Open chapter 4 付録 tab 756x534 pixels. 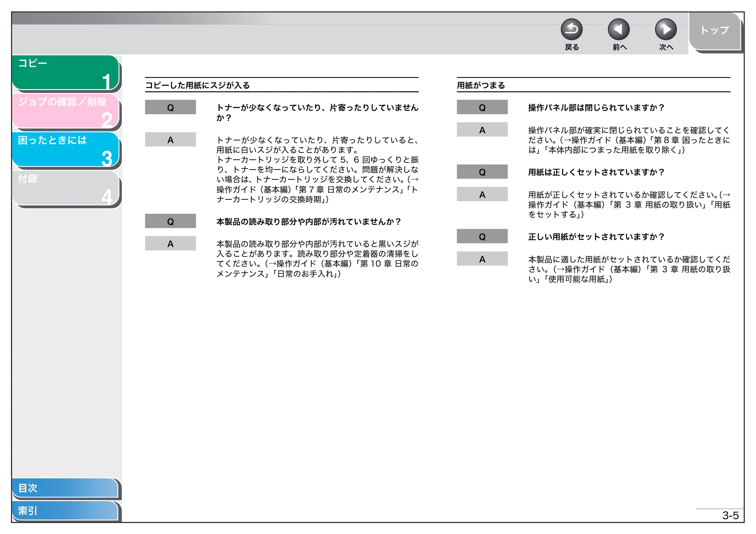(66, 188)
